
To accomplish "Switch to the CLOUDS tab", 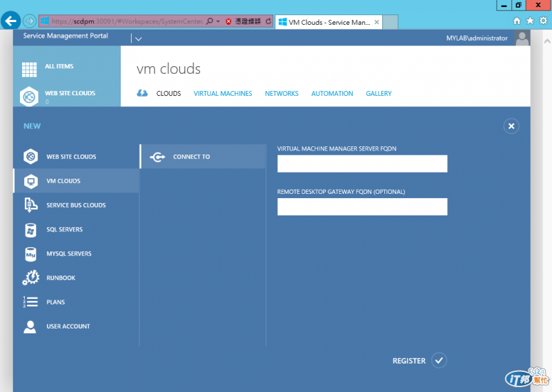I will pos(168,94).
